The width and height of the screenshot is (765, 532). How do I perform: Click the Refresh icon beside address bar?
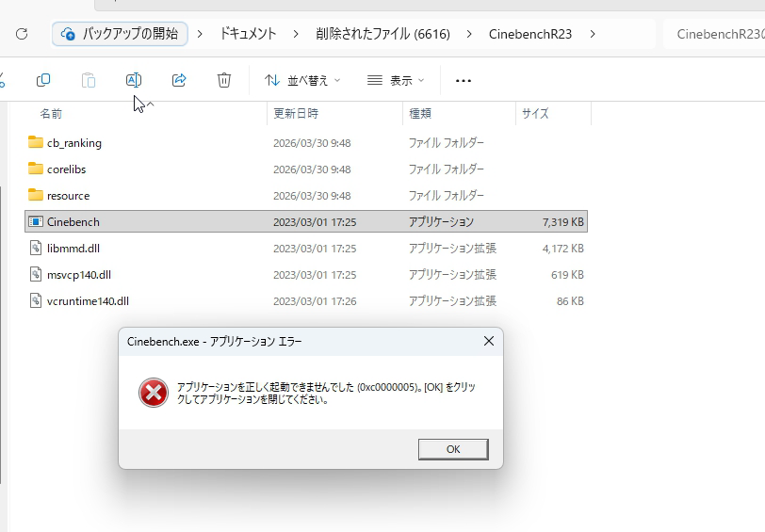click(22, 34)
